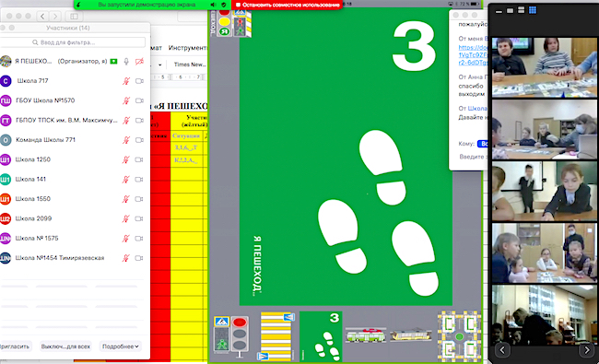Click the yellow 'Ситуация' column cell
Screen dimensions: 599x364
coord(186,135)
